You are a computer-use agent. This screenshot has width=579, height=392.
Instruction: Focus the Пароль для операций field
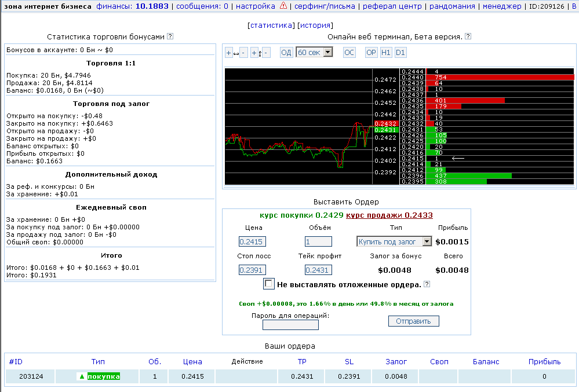(290, 325)
